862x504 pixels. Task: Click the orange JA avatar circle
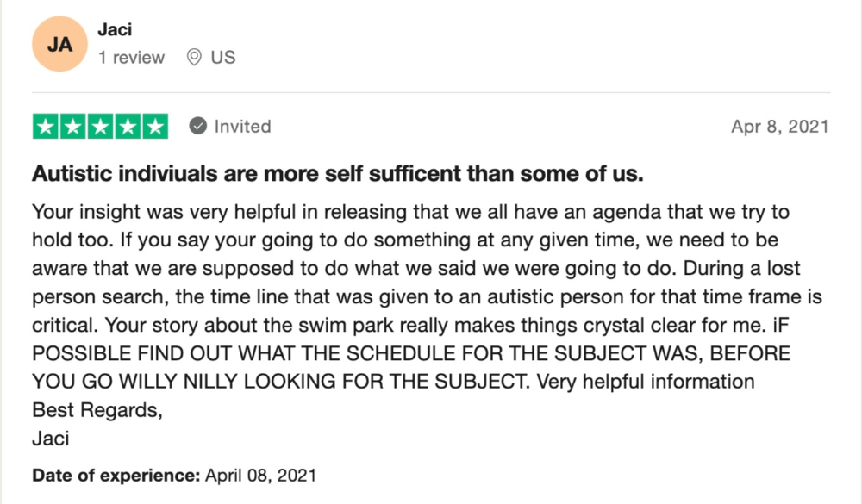pyautogui.click(x=60, y=45)
